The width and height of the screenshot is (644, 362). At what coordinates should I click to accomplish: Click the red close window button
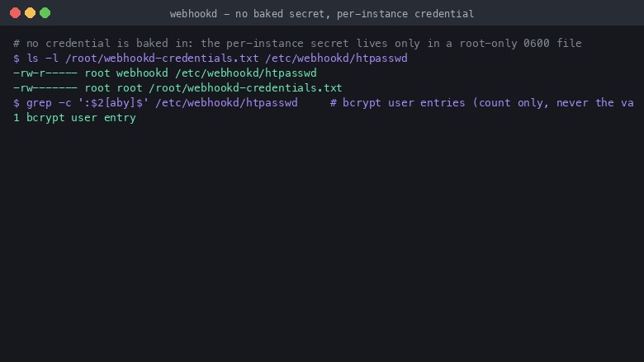click(15, 13)
